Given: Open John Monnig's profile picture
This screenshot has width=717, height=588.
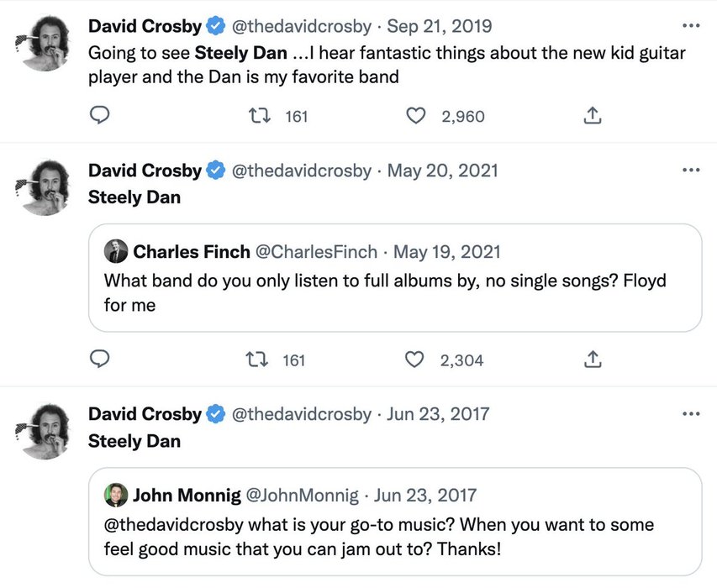Looking at the screenshot, I should point(116,495).
